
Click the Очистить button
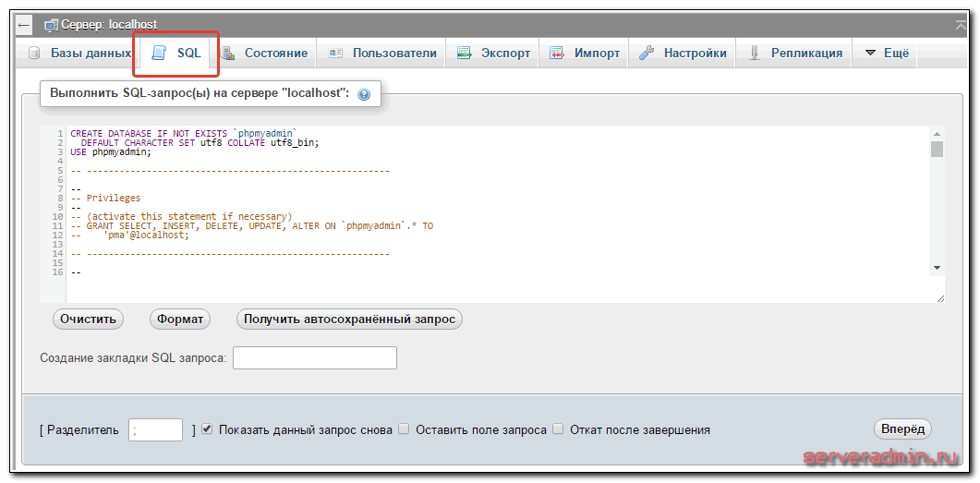(88, 320)
